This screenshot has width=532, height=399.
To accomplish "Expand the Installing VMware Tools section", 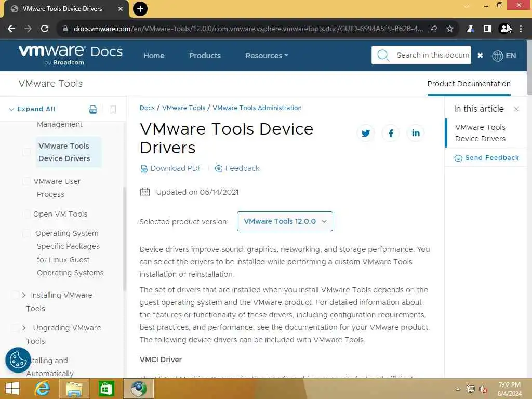I will click(x=24, y=295).
